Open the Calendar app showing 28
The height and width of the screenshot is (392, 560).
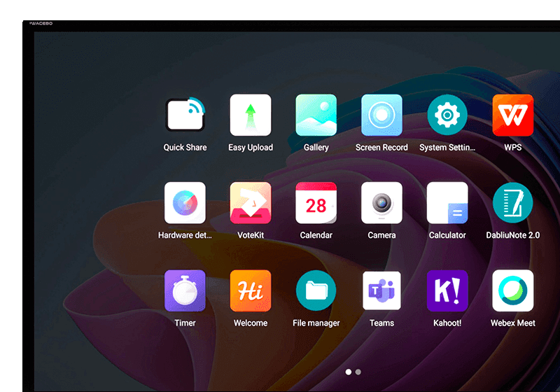(x=316, y=203)
